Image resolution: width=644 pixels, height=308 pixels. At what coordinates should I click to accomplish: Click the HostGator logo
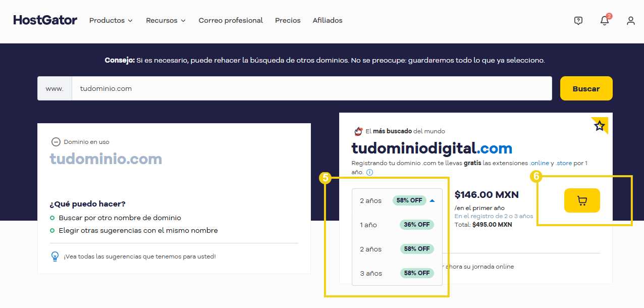pyautogui.click(x=45, y=20)
